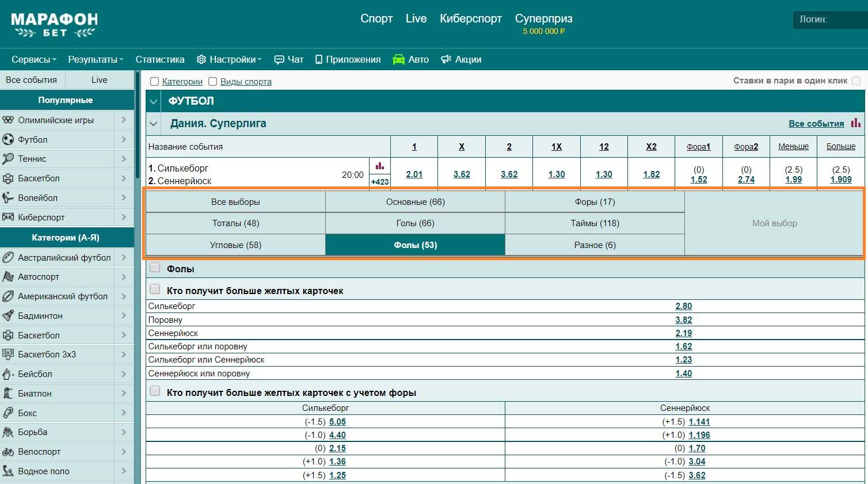Click the chat bubble icon
This screenshot has height=484, width=868.
279,59
